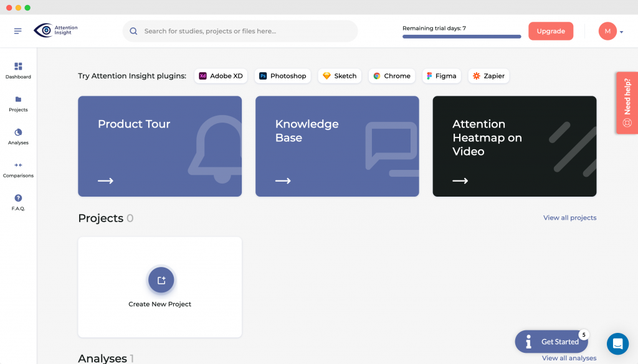The image size is (638, 364).
Task: Click the arrow on Knowledge Base card
Action: click(283, 181)
